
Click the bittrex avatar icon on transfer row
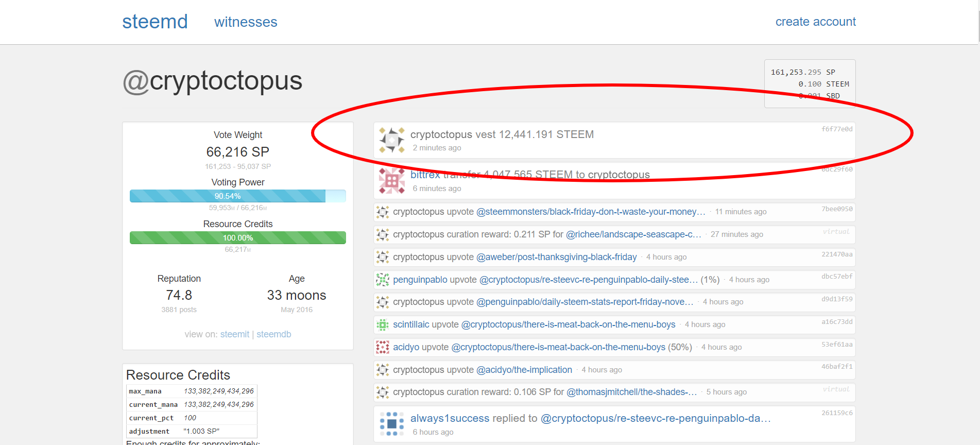coord(392,181)
